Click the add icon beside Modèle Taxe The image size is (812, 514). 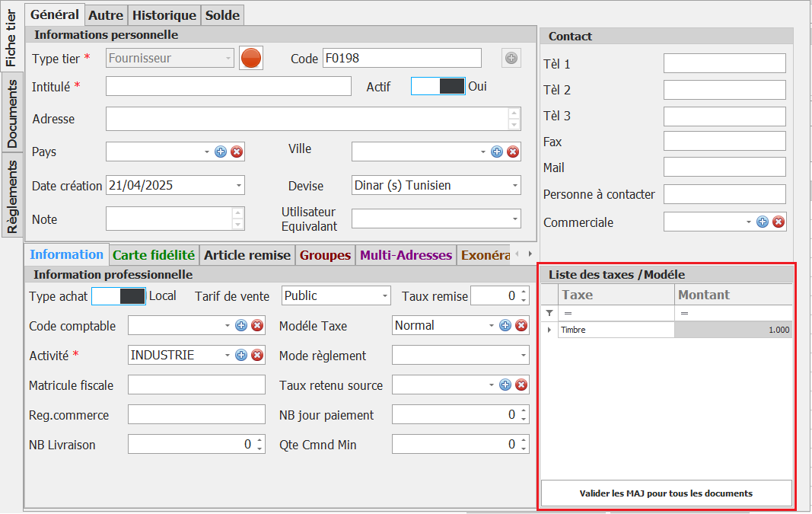click(x=505, y=326)
